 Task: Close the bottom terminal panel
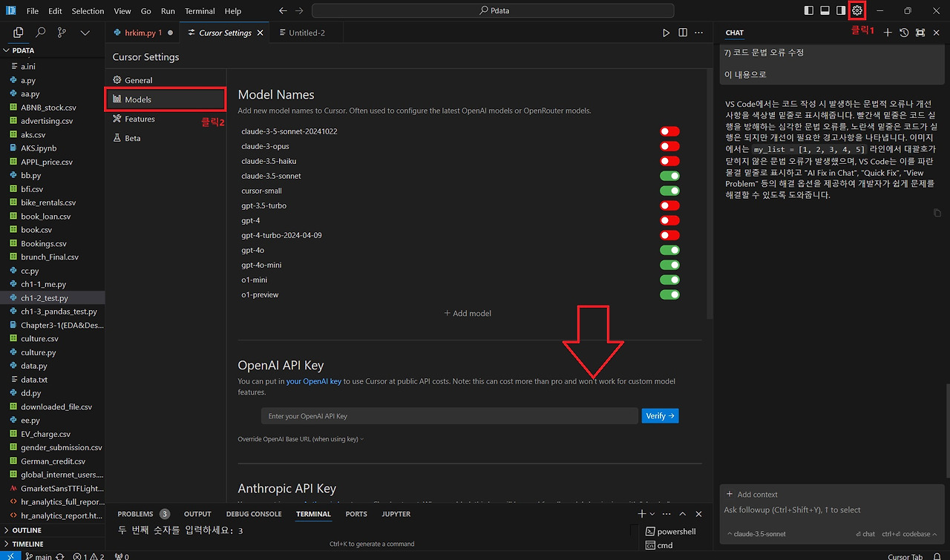[698, 514]
